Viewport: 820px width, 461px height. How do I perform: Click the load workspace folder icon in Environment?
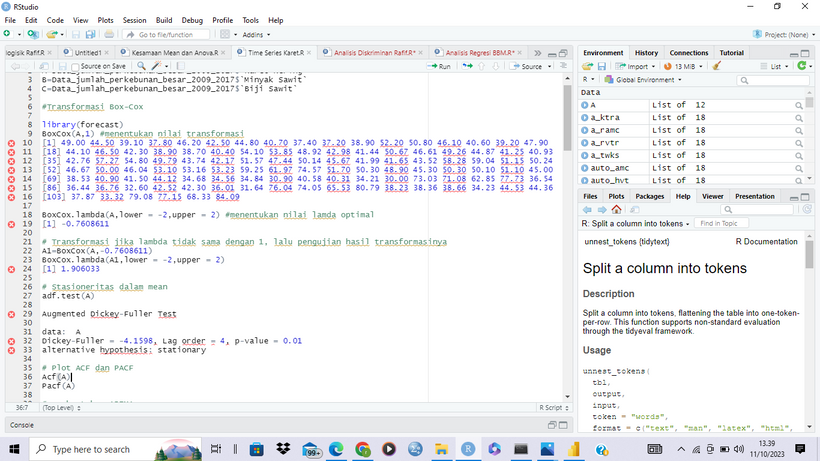(x=588, y=66)
